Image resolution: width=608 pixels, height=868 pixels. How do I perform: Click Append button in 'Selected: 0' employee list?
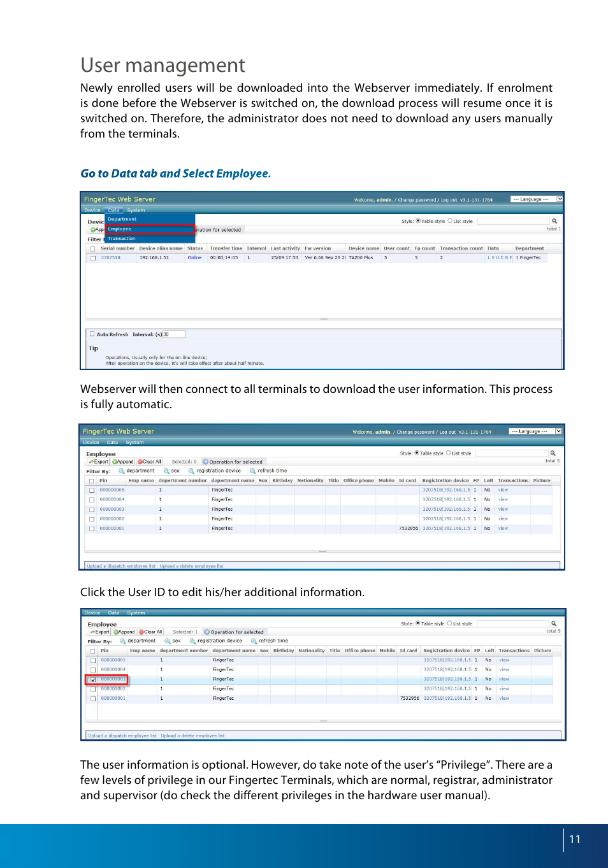click(123, 462)
